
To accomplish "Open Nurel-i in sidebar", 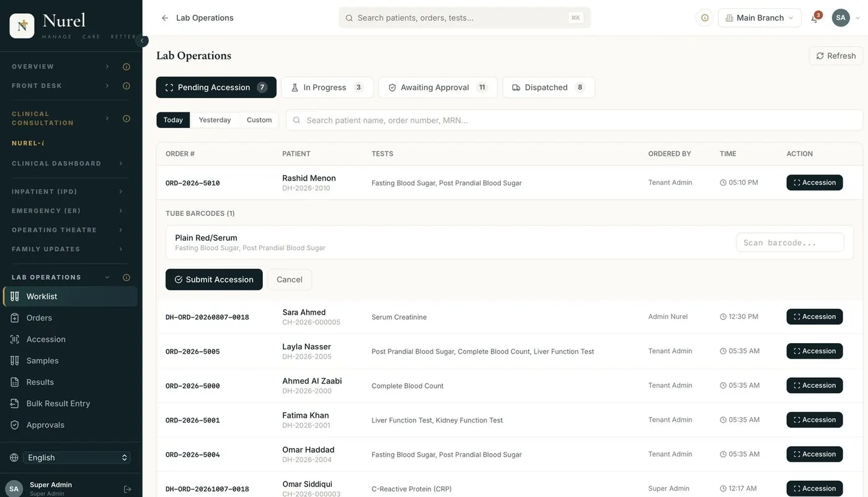I will click(28, 143).
